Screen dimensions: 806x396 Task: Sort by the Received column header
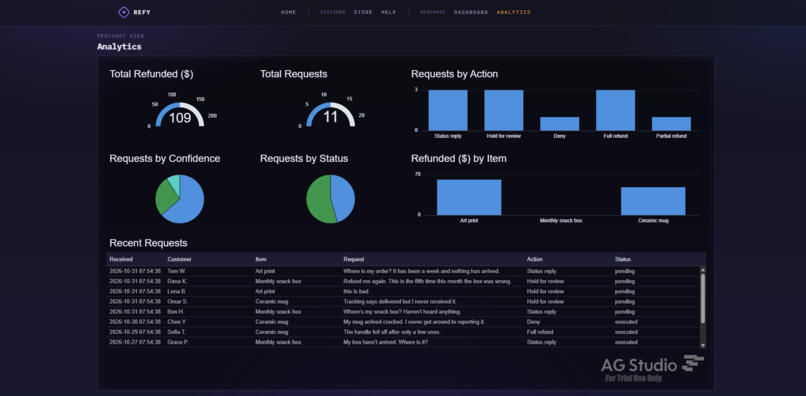121,259
